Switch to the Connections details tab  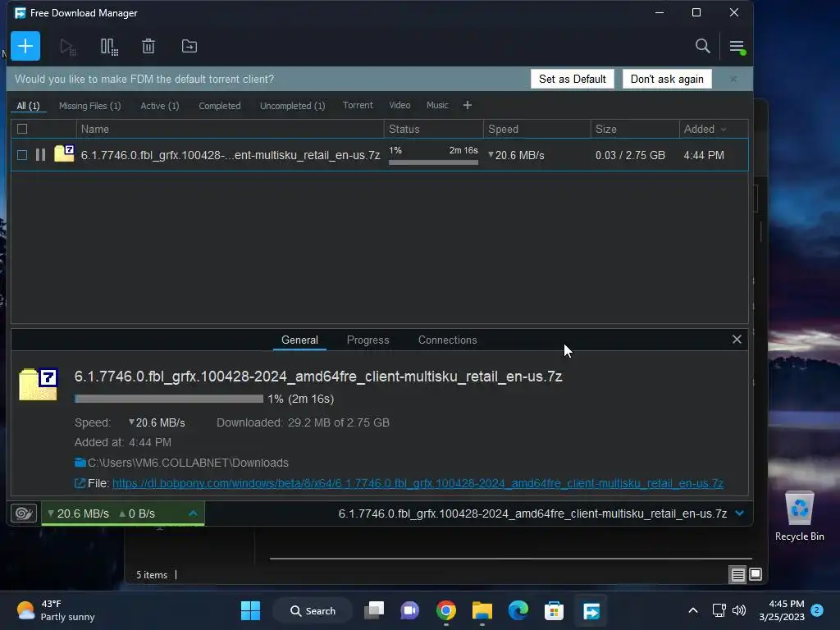pos(447,340)
